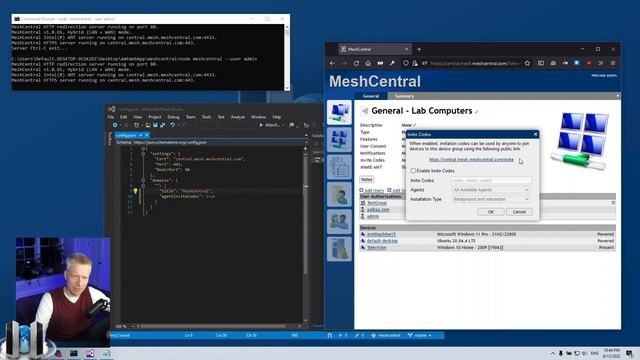Click the Invite Codes text input field
640x360 pixels.
pyautogui.click(x=491, y=180)
